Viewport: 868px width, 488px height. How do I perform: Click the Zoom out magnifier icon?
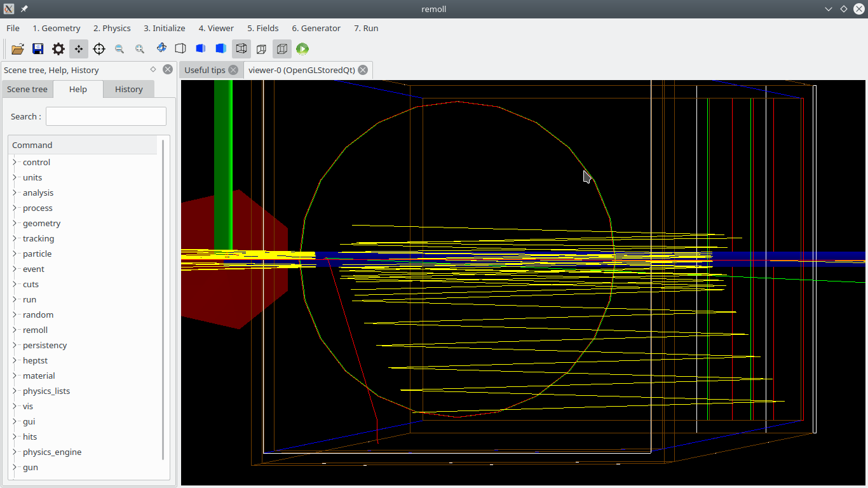[x=119, y=49]
